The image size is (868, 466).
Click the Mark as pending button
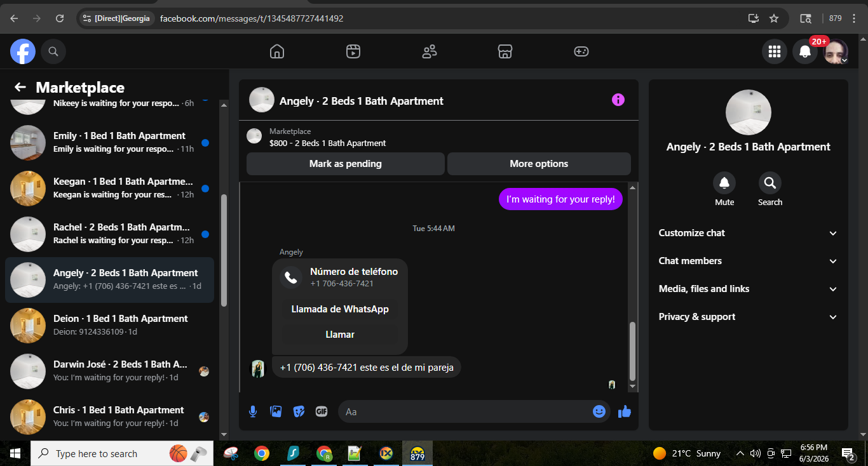coord(346,164)
